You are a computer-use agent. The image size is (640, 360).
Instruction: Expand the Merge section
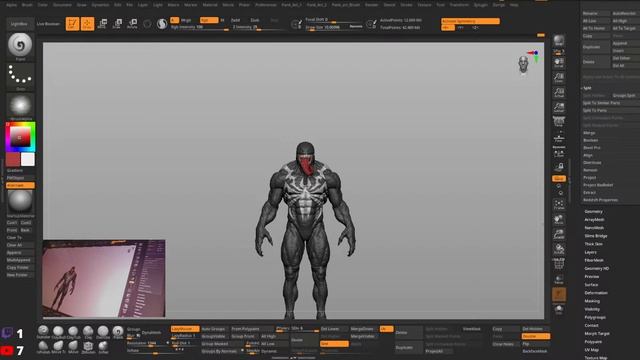(589, 133)
